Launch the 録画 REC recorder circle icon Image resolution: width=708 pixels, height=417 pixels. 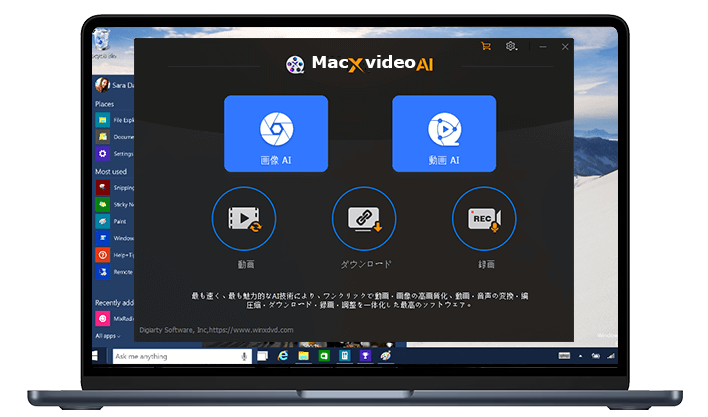coord(484,218)
